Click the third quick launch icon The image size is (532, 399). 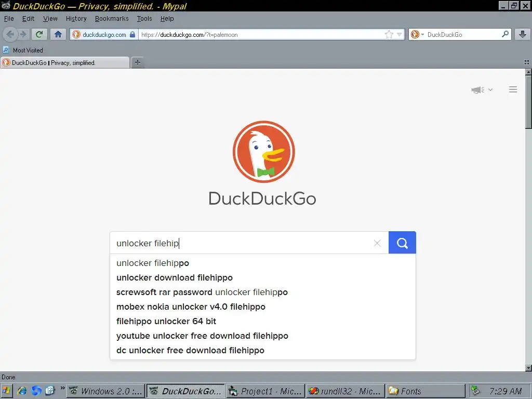pyautogui.click(x=50, y=391)
